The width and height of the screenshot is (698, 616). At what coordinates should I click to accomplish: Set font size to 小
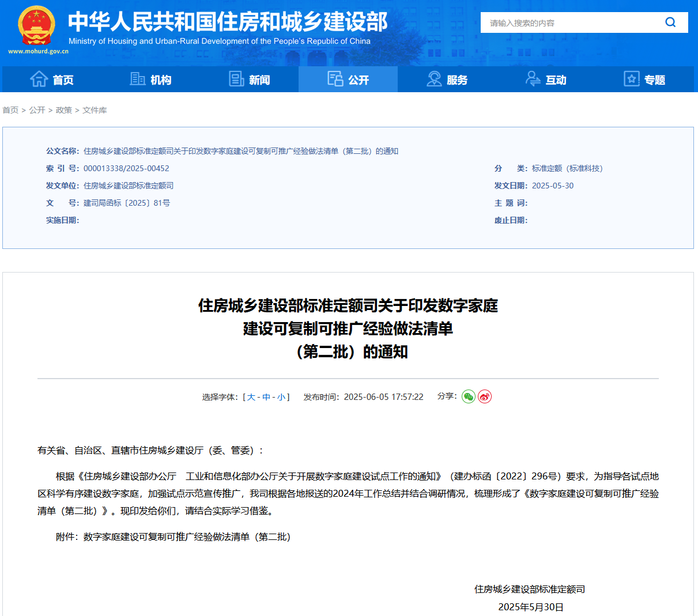pos(281,397)
